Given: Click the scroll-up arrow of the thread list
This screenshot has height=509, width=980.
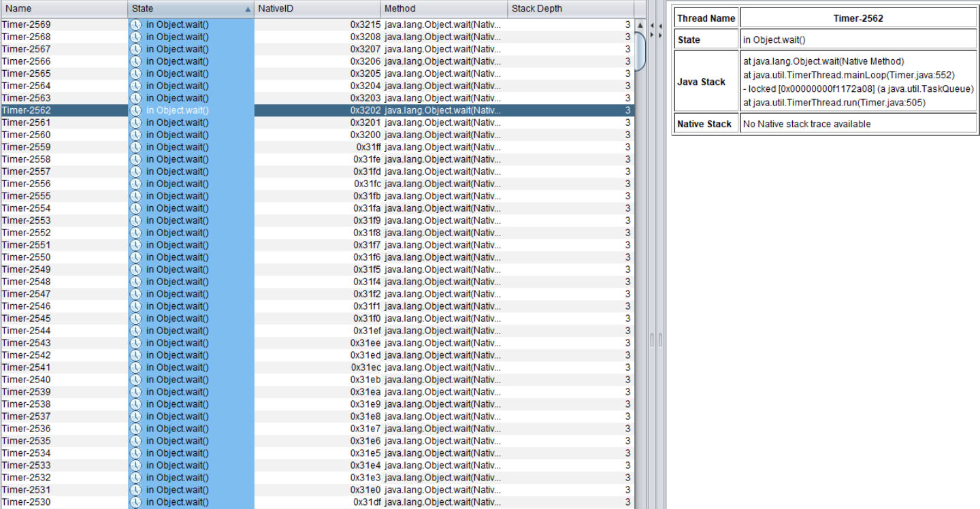Looking at the screenshot, I should pos(640,25).
